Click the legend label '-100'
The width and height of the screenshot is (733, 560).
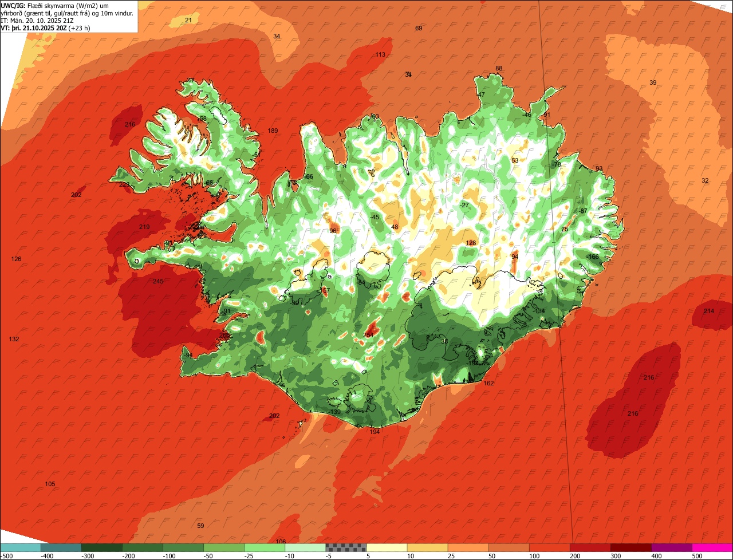pyautogui.click(x=170, y=556)
